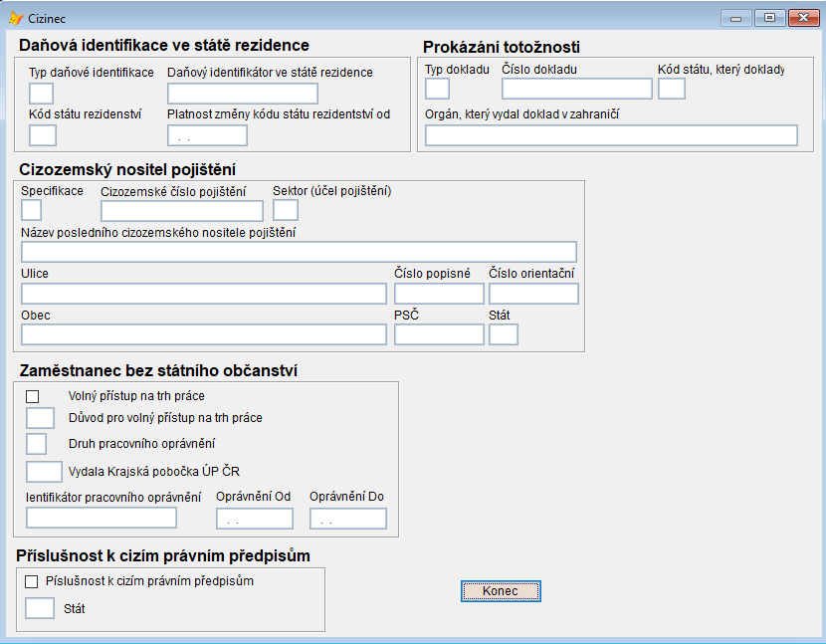826x644 pixels.
Task: Click the PSČ postal code field
Action: pos(439,334)
